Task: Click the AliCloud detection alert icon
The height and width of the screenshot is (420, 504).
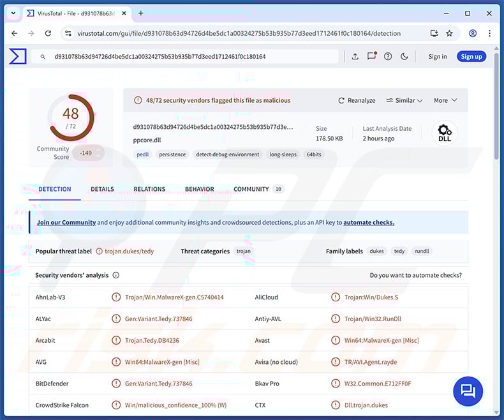Action: pos(336,297)
